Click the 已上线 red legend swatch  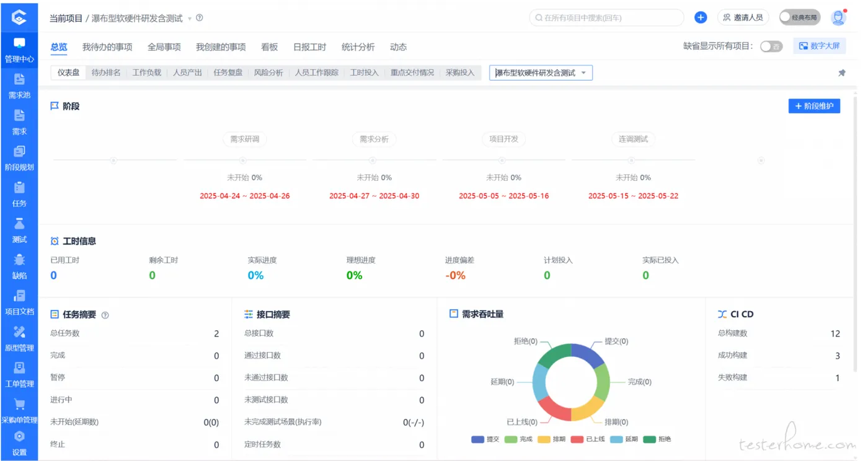click(x=577, y=439)
